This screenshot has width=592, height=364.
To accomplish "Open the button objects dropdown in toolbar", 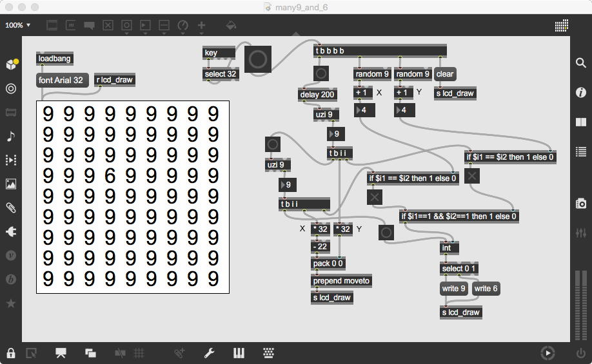I will [126, 26].
